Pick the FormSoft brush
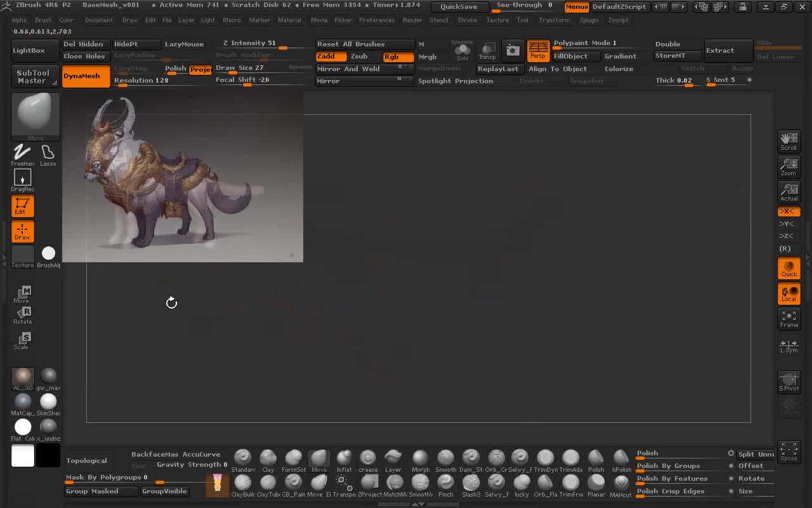 pos(293,461)
